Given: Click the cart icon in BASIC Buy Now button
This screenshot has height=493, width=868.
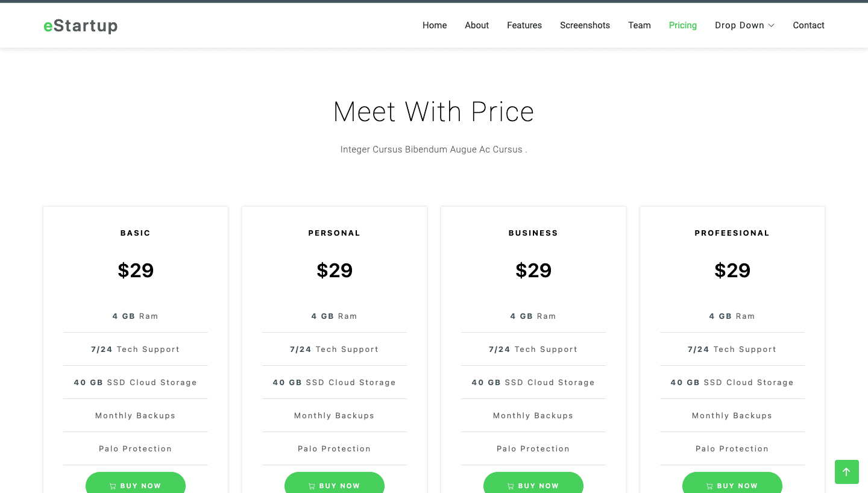Looking at the screenshot, I should (x=112, y=485).
